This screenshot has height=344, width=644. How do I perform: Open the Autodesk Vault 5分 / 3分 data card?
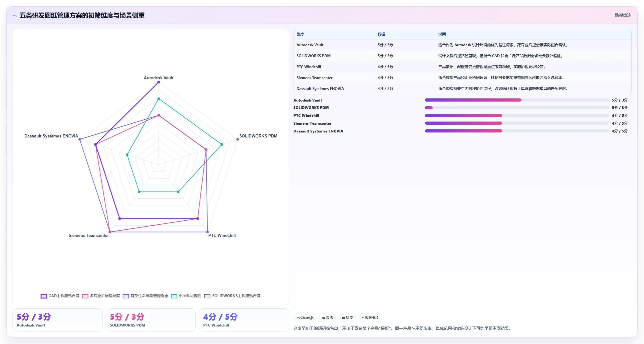point(57,320)
